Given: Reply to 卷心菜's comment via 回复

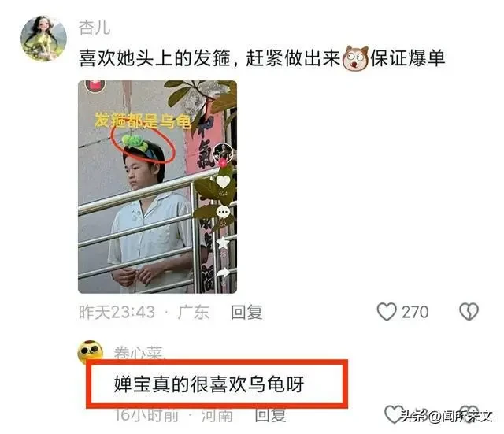Looking at the screenshot, I should 270,415.
